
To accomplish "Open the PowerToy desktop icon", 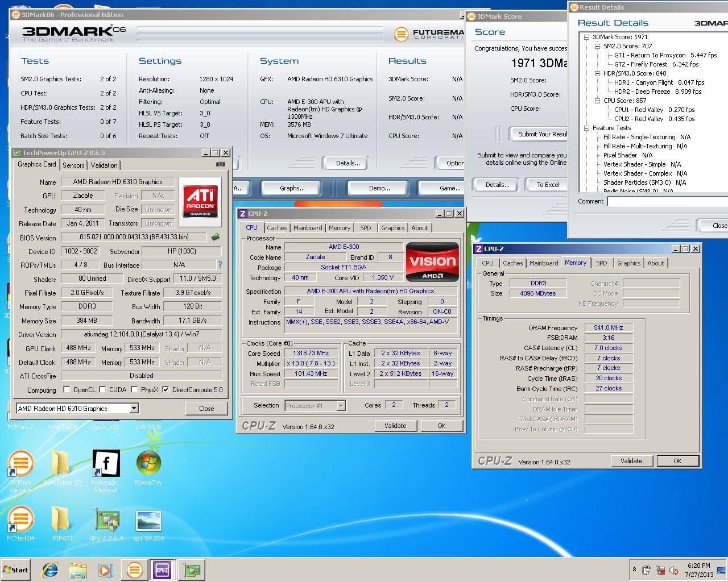I will point(148,469).
